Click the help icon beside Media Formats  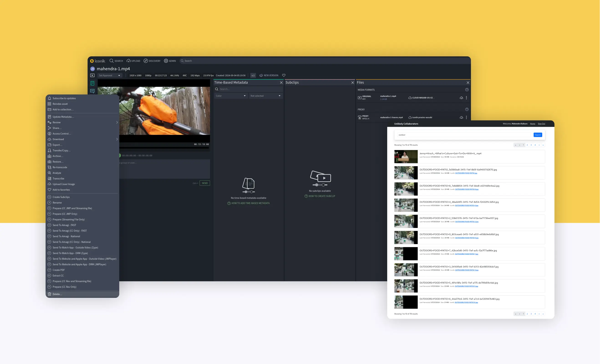[467, 90]
